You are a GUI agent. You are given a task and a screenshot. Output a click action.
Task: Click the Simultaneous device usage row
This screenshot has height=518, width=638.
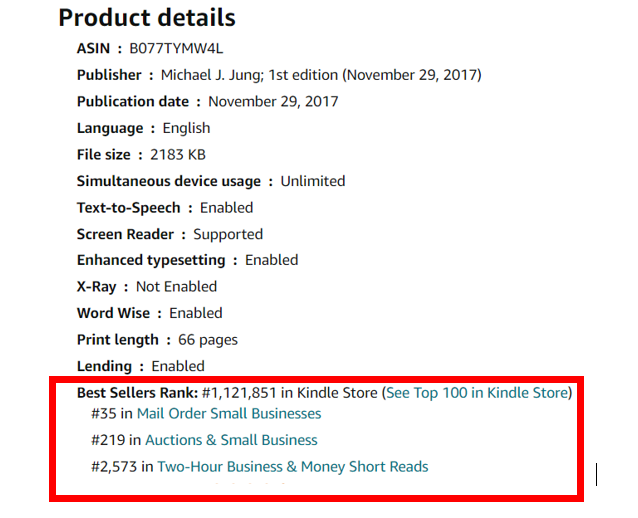[x=211, y=181]
